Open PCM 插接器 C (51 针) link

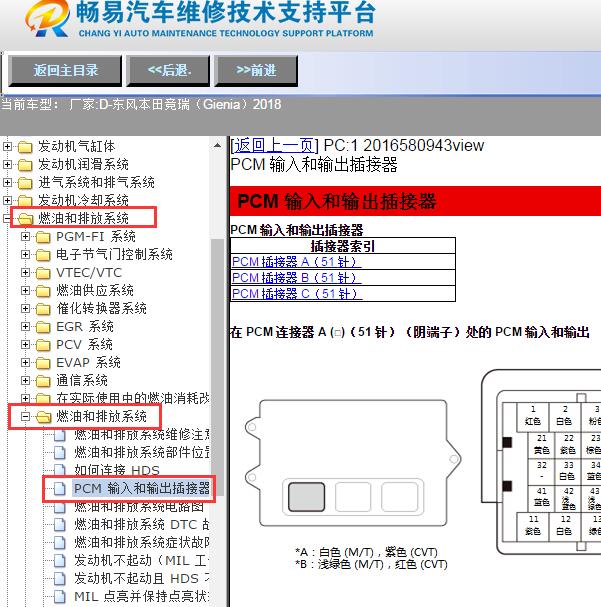tap(297, 293)
